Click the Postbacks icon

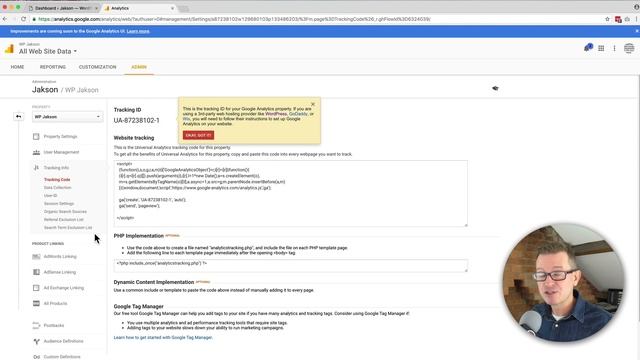[36, 325]
